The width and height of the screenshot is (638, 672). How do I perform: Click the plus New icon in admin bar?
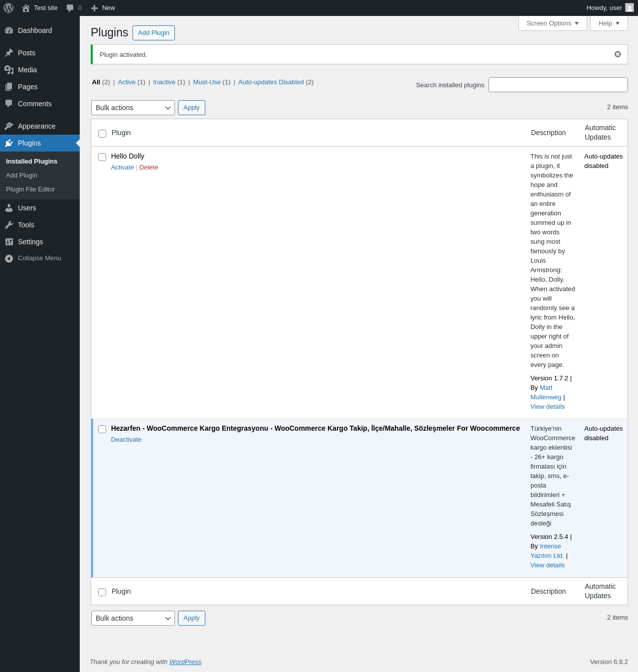[x=94, y=8]
